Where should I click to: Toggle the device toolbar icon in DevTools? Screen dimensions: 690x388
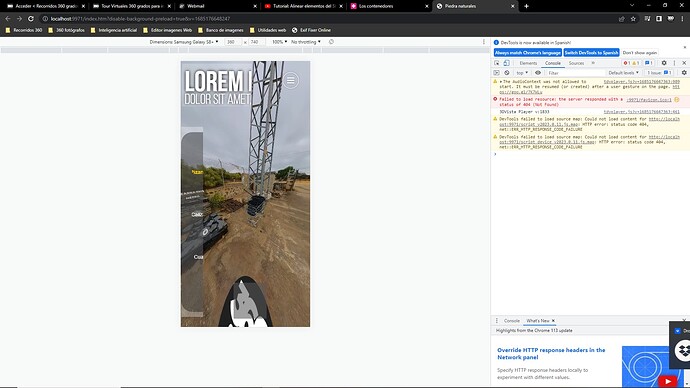[x=506, y=63]
